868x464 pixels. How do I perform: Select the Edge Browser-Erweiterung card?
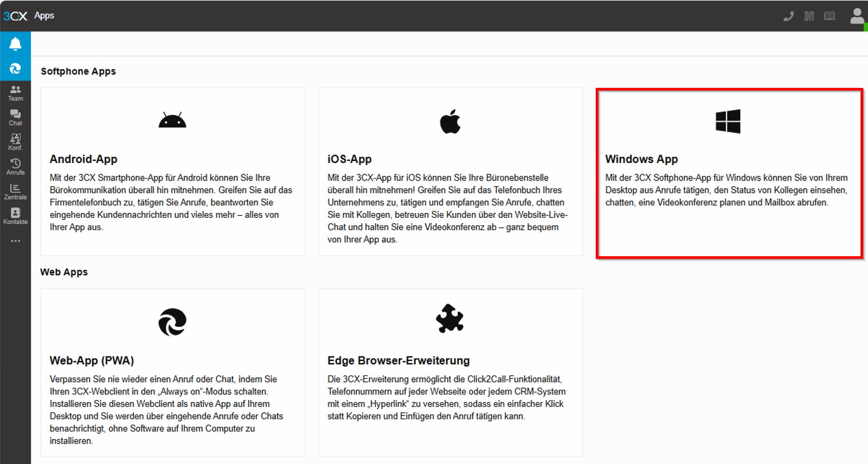coord(450,372)
